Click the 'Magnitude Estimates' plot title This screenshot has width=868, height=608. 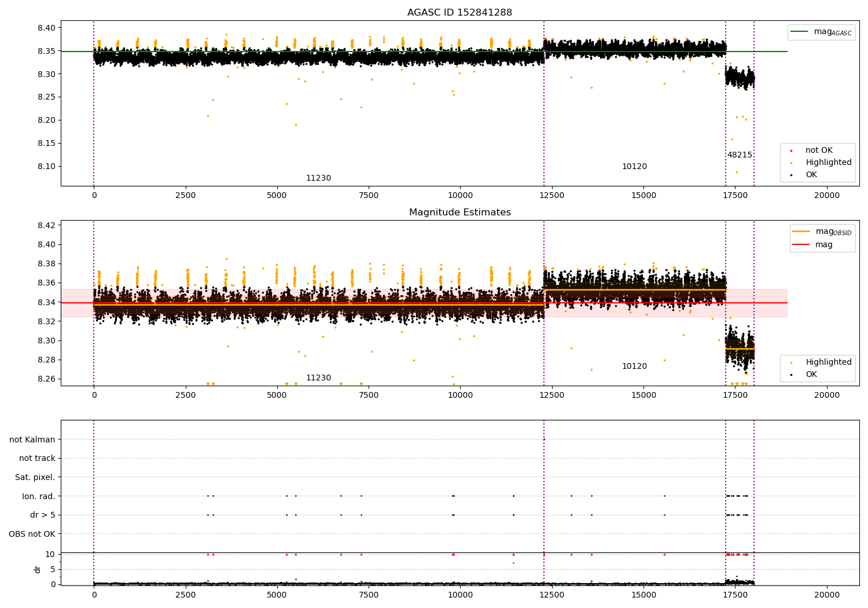459,213
